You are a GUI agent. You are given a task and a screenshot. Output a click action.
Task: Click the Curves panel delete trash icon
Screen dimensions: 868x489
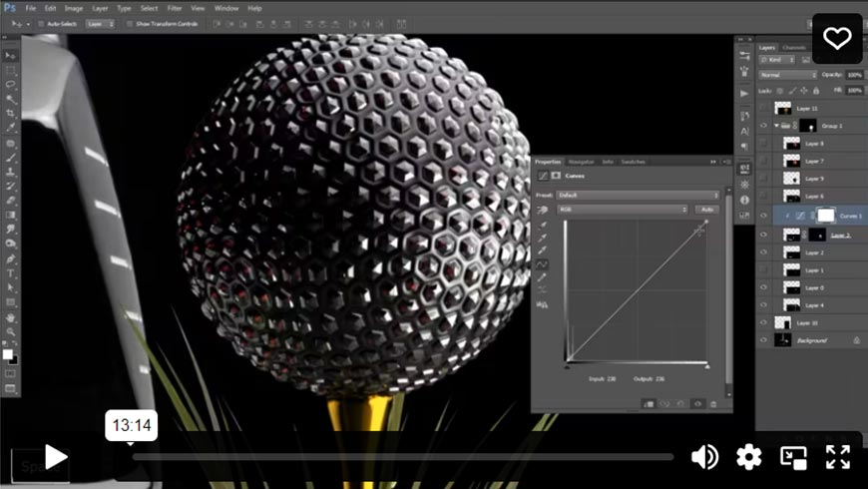click(x=712, y=403)
